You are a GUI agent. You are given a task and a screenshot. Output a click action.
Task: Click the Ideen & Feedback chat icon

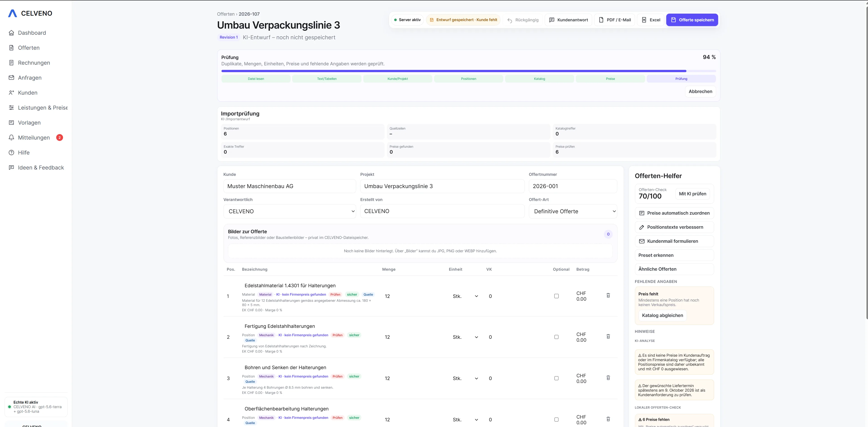click(12, 167)
